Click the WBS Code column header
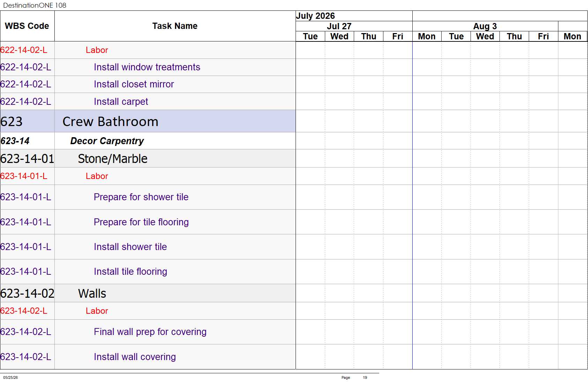Image resolution: width=588 pixels, height=382 pixels. (27, 26)
